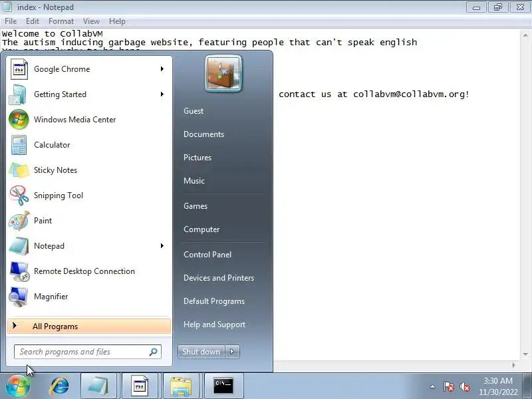The width and height of the screenshot is (532, 399).
Task: Open Sticky Notes icon
Action: 19,170
